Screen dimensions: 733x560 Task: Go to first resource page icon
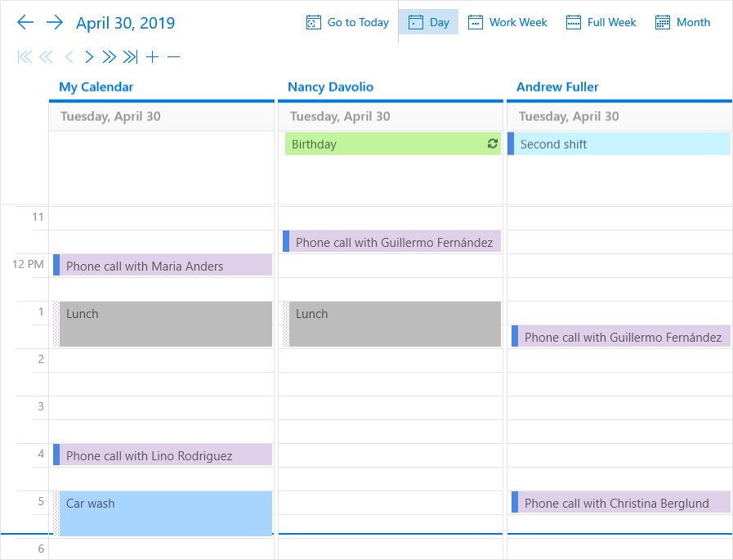pyautogui.click(x=25, y=57)
